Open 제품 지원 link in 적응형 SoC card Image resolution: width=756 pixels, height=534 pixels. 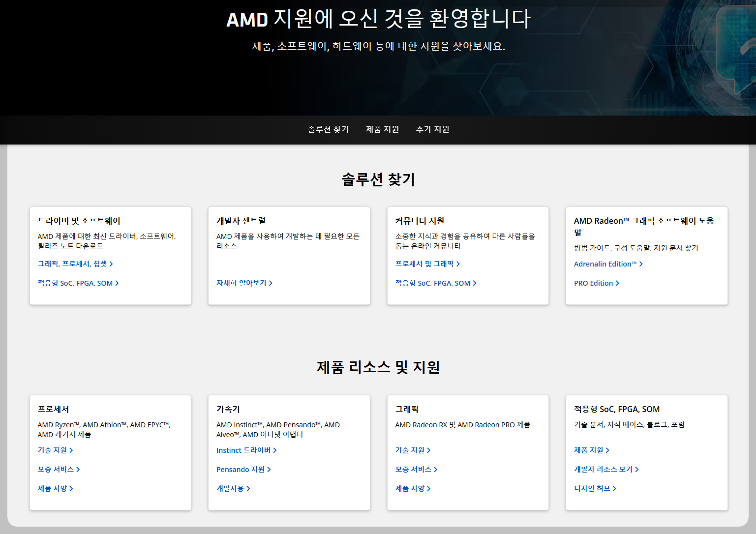coord(592,450)
